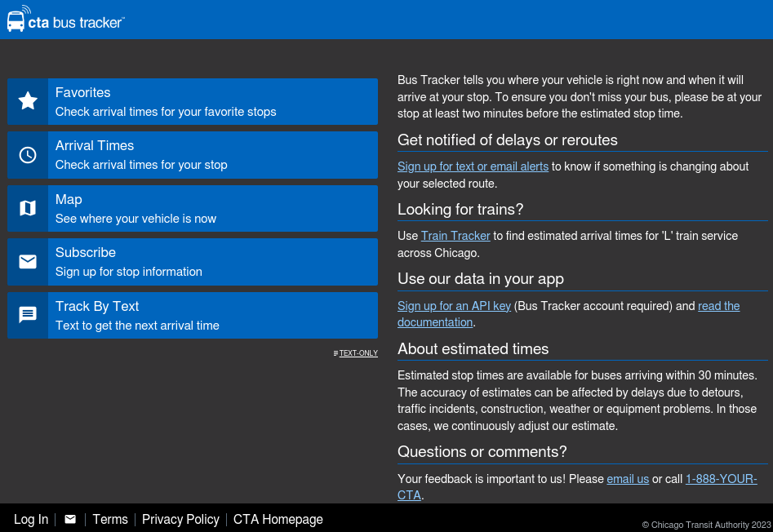This screenshot has height=532, width=773.
Task: Sign up for an API key
Action: tap(454, 306)
